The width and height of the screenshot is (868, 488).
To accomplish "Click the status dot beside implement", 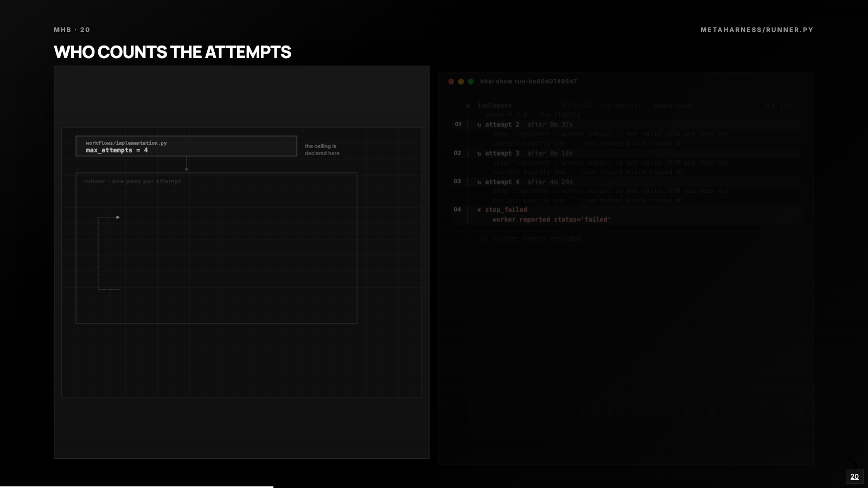I will click(468, 106).
